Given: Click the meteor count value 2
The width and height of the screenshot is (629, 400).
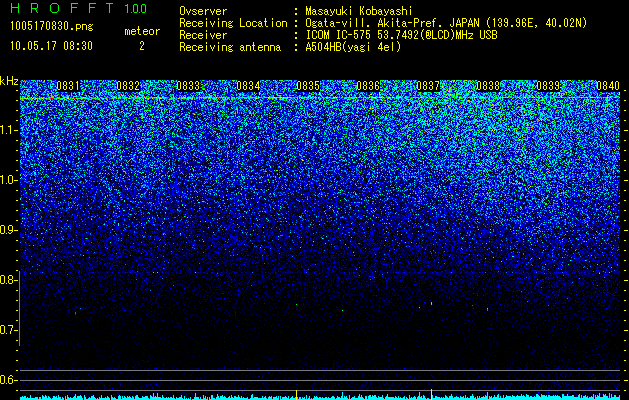Looking at the screenshot, I should click(x=142, y=46).
